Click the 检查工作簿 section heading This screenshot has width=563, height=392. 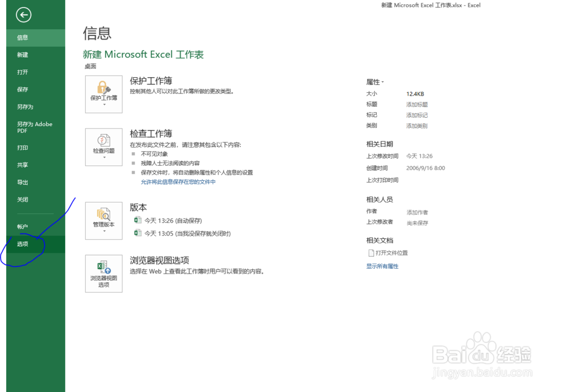(151, 133)
